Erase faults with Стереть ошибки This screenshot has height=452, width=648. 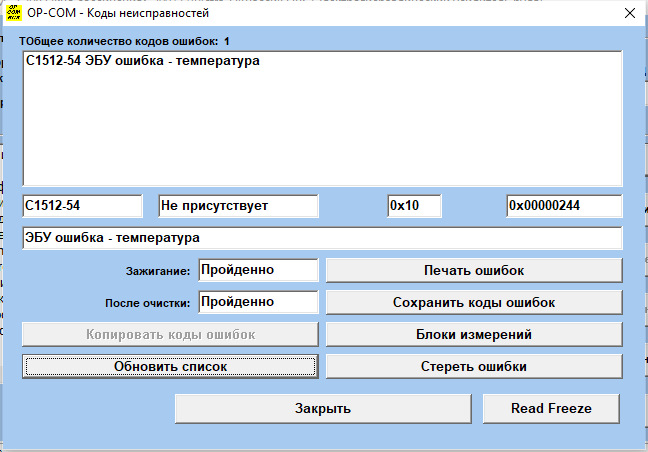click(474, 366)
